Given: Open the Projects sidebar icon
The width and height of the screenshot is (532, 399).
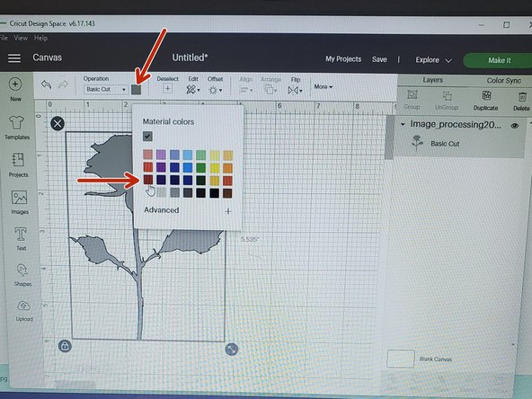Looking at the screenshot, I should point(18,160).
